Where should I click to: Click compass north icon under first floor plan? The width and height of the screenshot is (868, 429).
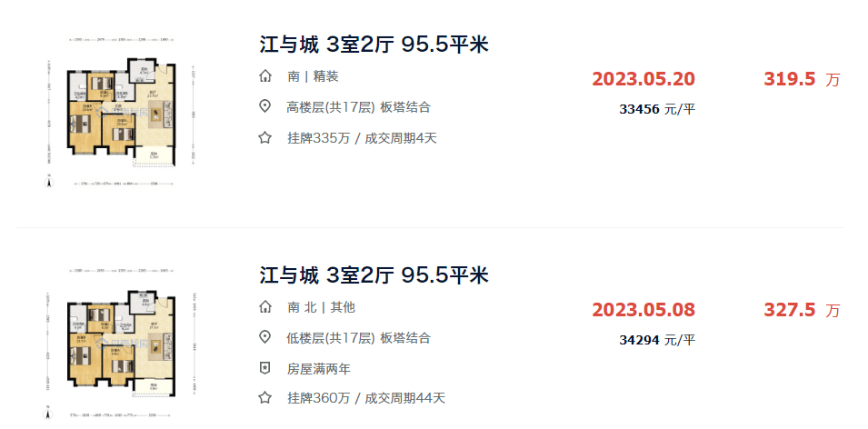(49, 182)
